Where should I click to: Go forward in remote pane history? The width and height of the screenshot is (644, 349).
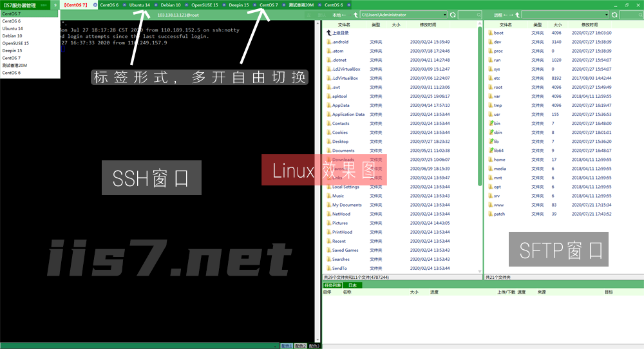(511, 15)
